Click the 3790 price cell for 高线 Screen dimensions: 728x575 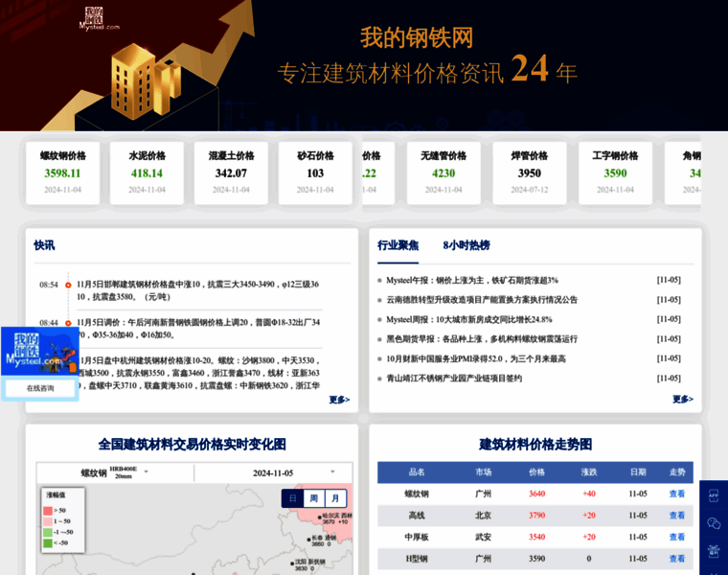[x=536, y=516]
